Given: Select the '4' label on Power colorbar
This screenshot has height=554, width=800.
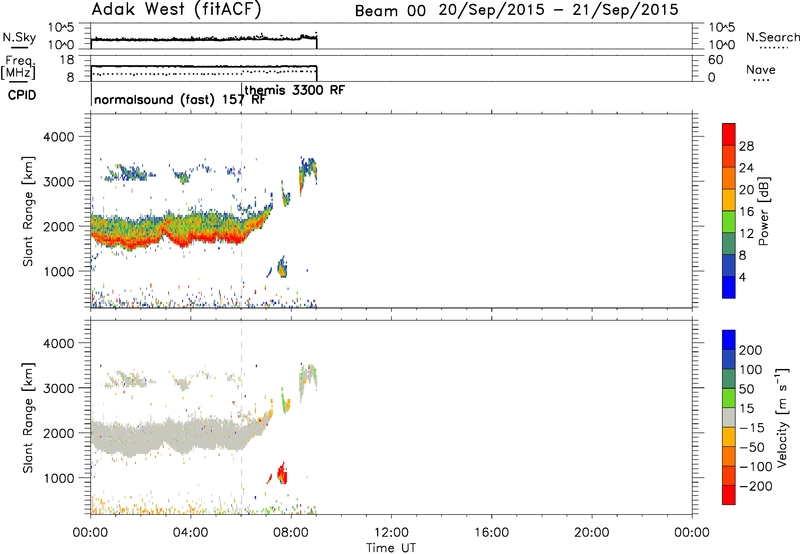Looking at the screenshot, I should tap(742, 277).
